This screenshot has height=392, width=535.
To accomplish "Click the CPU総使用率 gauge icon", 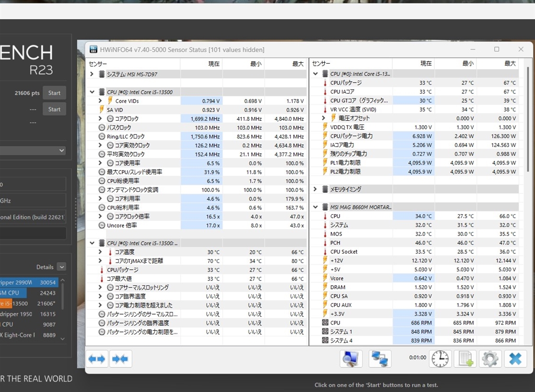I will tap(102, 181).
